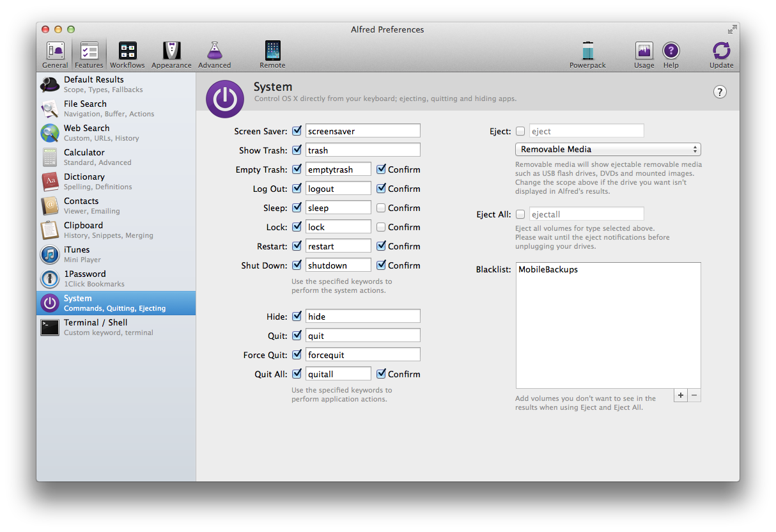The height and width of the screenshot is (532, 776).
Task: Disable the Show Trash keyword checkbox
Action: (x=297, y=150)
